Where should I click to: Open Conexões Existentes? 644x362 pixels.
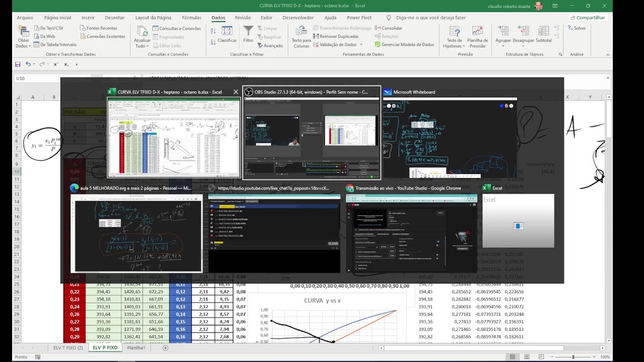click(x=102, y=36)
